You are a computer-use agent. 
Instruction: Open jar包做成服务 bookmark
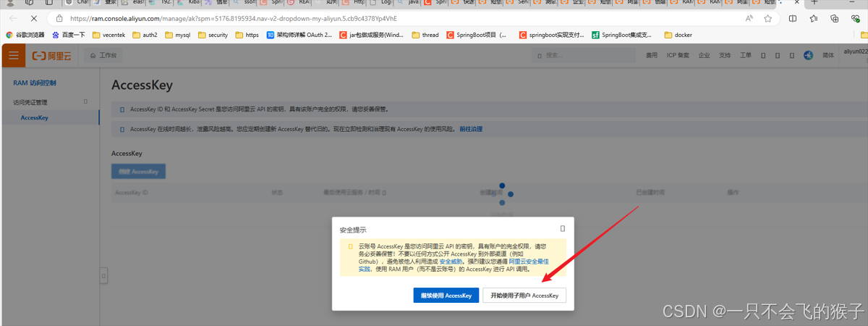[x=372, y=34]
